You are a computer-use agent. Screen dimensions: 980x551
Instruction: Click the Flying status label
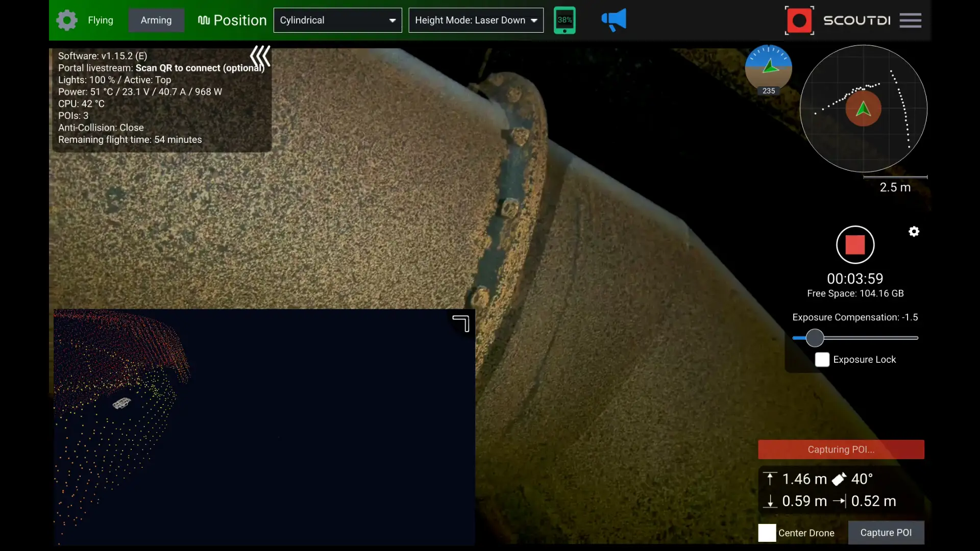100,20
